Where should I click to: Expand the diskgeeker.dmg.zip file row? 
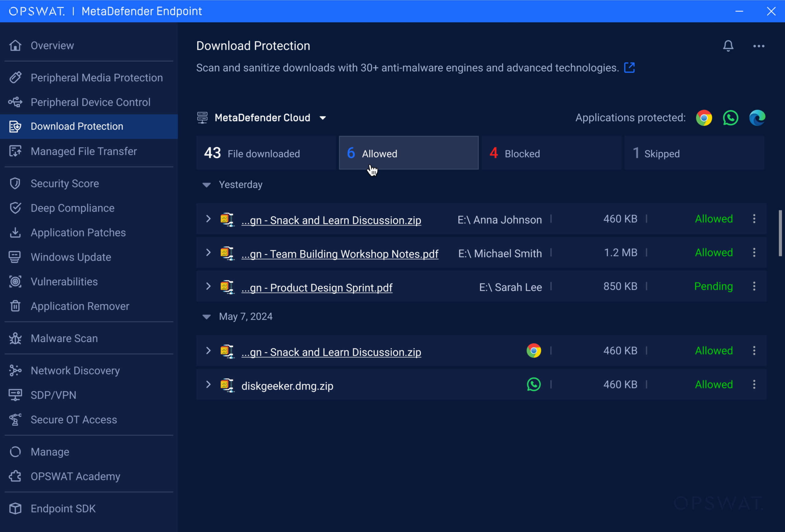point(208,385)
